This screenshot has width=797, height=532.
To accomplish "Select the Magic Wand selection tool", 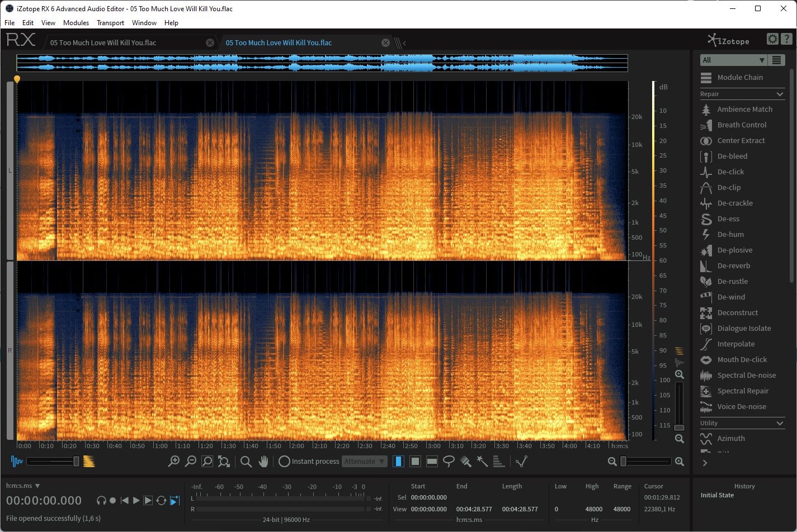I will click(482, 461).
